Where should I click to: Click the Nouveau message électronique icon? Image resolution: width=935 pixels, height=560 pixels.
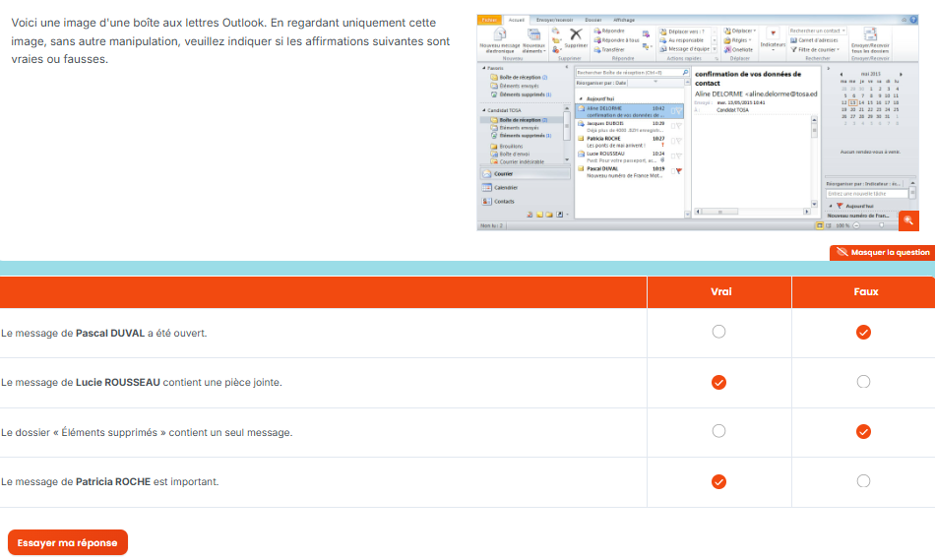point(500,34)
